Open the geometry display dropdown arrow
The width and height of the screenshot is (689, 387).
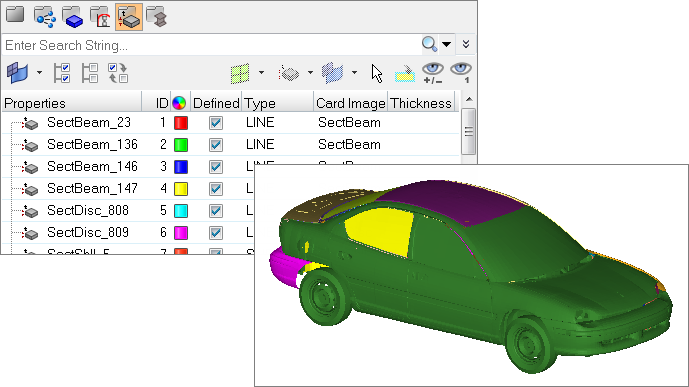click(310, 72)
